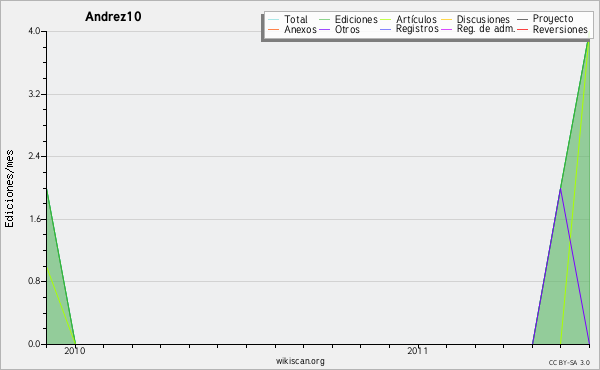
Task: Click the CC BY-SA 3.0 license text
Action: (x=569, y=362)
